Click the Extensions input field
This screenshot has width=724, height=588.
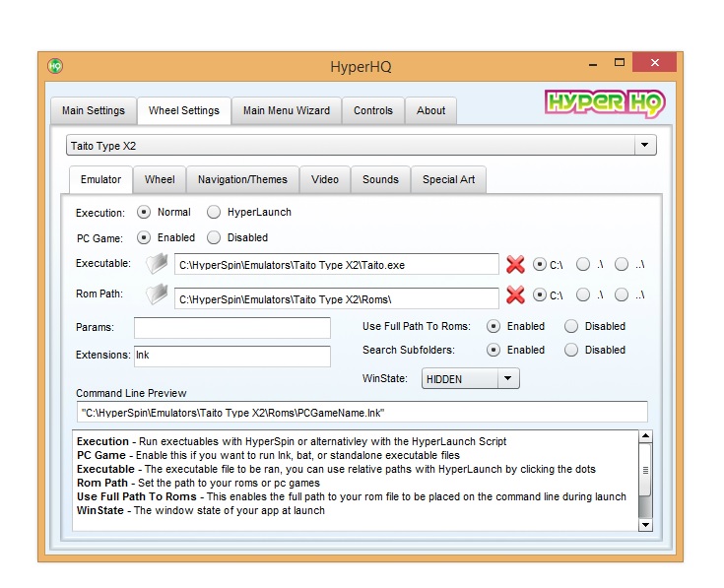[232, 356]
